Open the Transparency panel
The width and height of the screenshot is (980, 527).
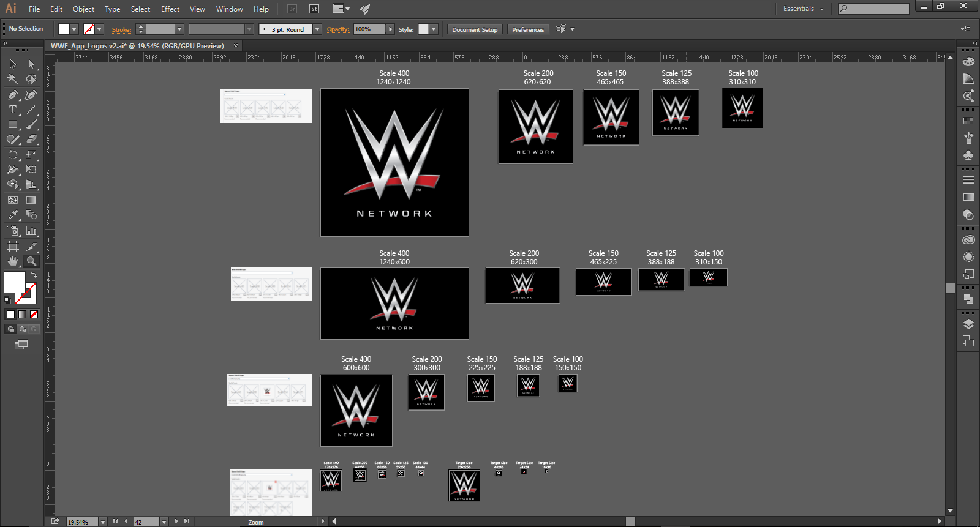point(968,214)
